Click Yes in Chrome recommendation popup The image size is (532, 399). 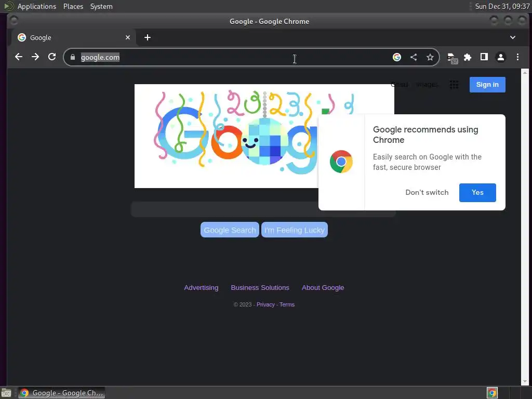pyautogui.click(x=477, y=192)
